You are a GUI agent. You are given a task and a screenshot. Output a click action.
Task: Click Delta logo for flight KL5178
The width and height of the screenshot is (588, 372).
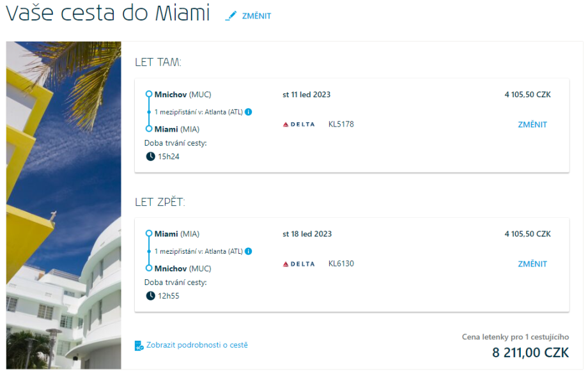point(298,125)
